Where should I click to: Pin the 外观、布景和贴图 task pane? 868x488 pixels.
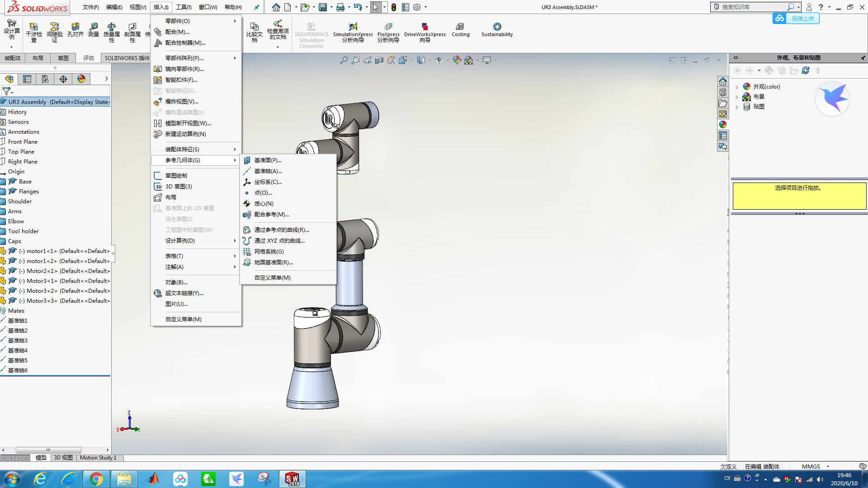click(x=863, y=58)
